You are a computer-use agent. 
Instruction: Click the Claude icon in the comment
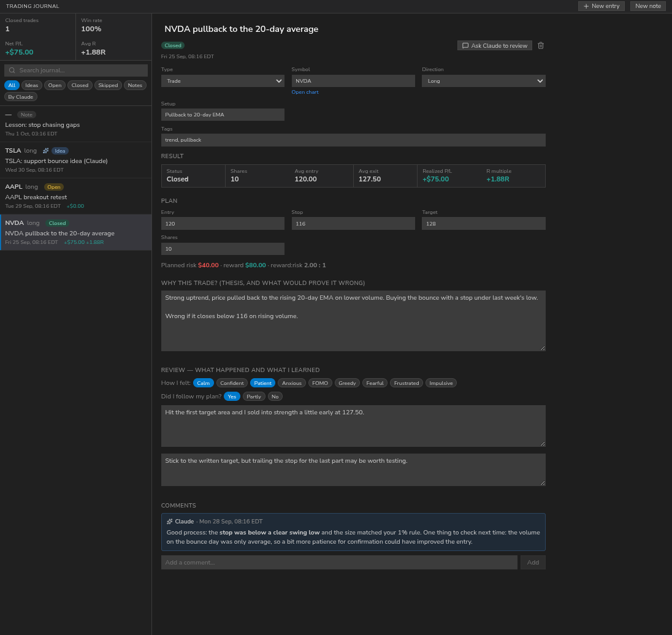pyautogui.click(x=170, y=522)
